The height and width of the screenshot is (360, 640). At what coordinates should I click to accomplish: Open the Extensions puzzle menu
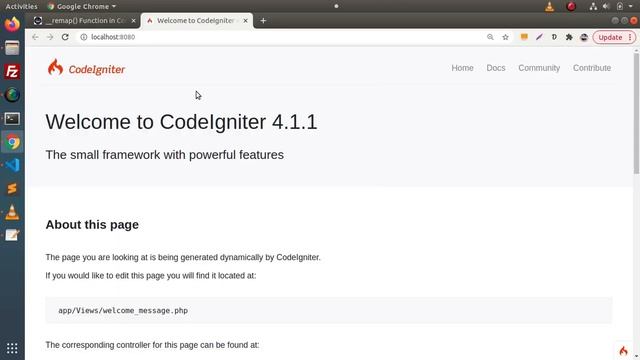[569, 37]
